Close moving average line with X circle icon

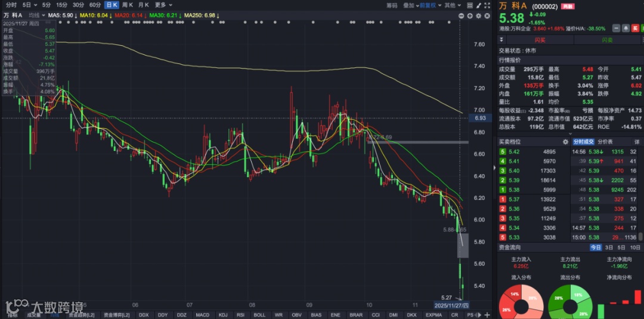tap(487, 16)
